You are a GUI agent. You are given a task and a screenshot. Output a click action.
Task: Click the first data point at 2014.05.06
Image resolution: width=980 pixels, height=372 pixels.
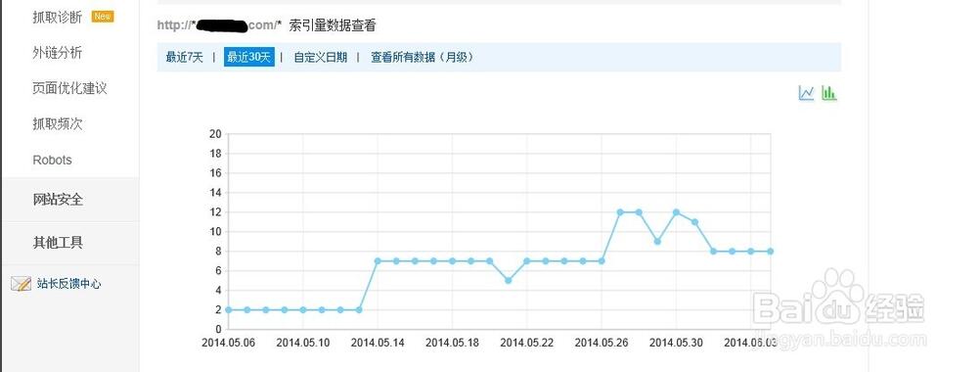(x=228, y=309)
